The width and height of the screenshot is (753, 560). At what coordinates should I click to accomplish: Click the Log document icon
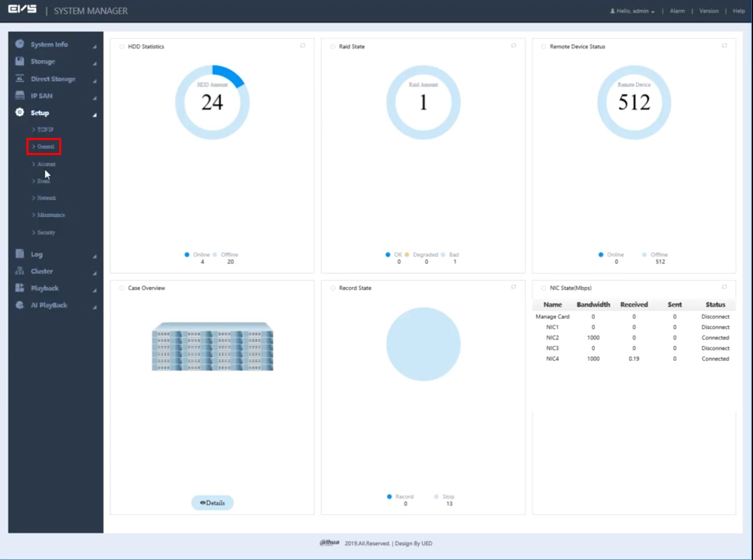point(20,254)
